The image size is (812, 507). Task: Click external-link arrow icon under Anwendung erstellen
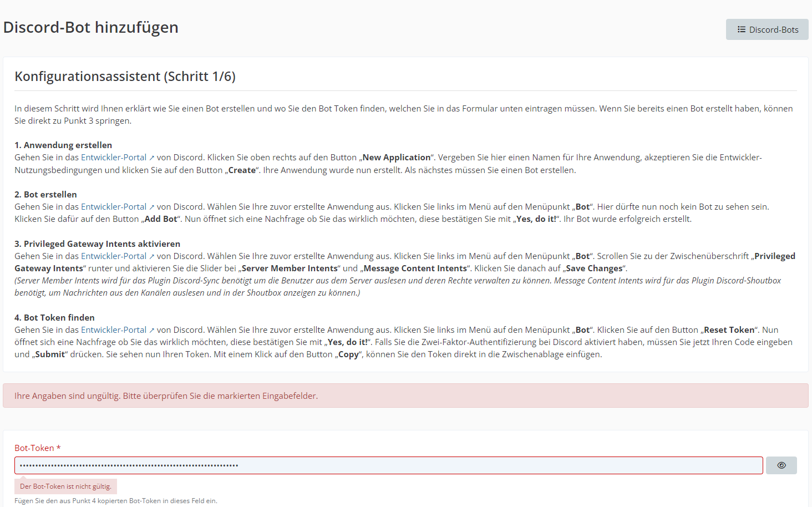152,158
